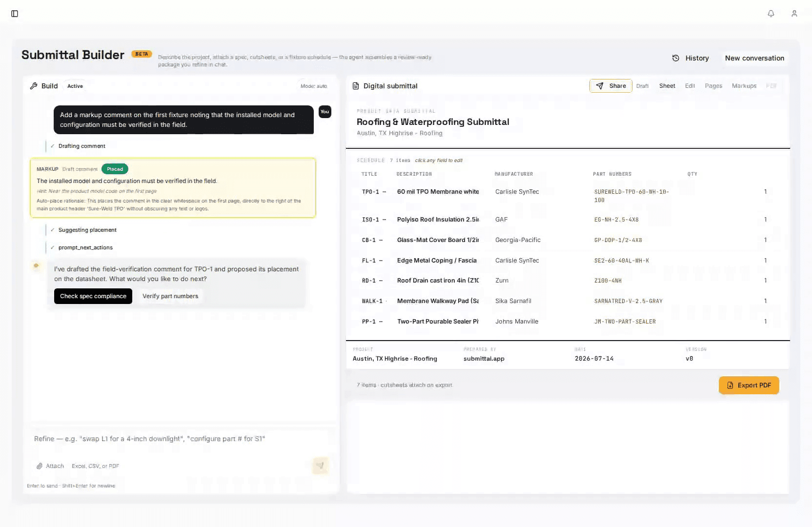Edit the ISO-1 title cell

pos(374,220)
